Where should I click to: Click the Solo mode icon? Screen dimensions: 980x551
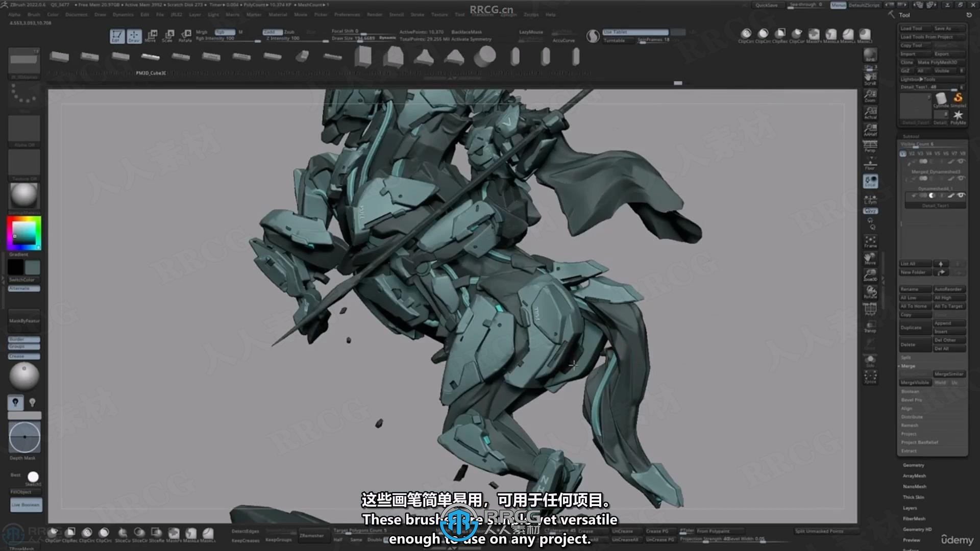pyautogui.click(x=870, y=360)
